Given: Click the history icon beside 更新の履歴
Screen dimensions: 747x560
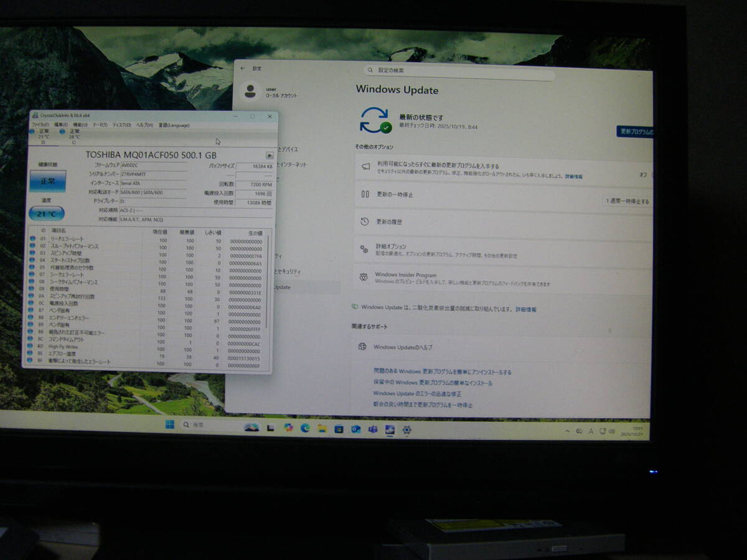Looking at the screenshot, I should (x=365, y=222).
